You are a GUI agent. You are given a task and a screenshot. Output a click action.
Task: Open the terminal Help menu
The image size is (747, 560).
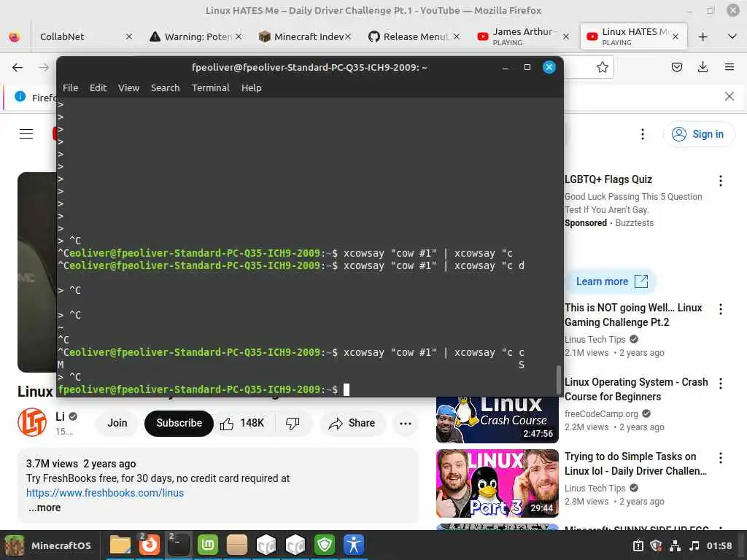[x=251, y=87]
